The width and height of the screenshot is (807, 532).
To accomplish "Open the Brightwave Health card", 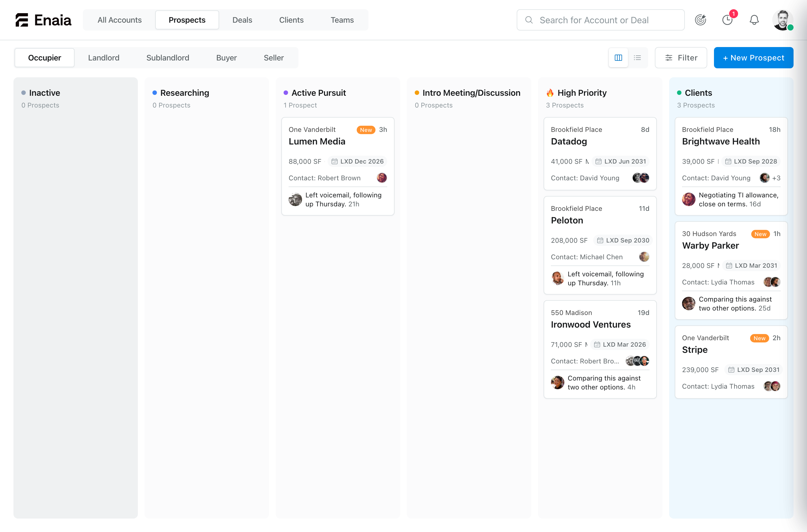I will tap(731, 166).
